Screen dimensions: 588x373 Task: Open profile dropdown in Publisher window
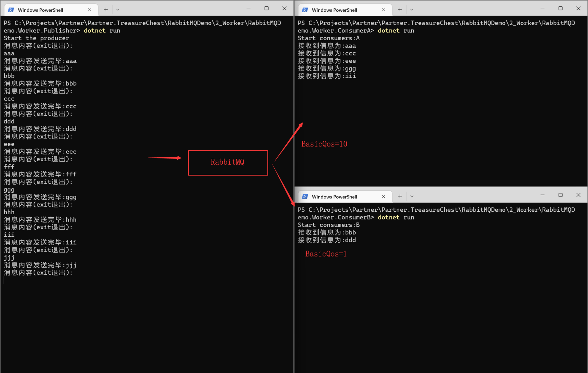(118, 10)
